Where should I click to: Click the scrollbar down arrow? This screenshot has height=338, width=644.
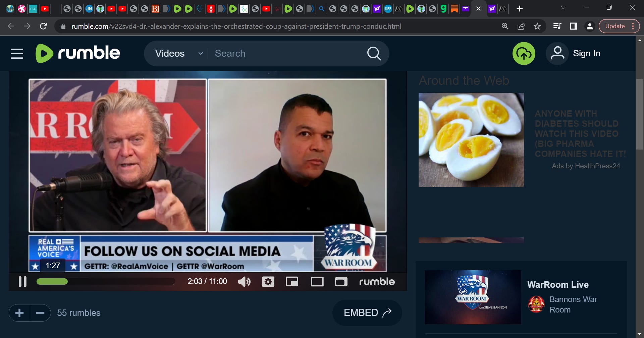pos(640,334)
